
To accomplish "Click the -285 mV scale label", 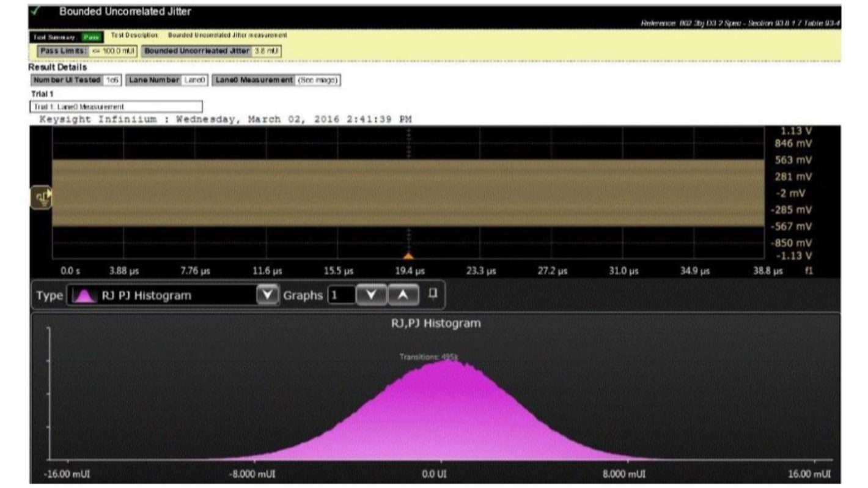I will (792, 210).
